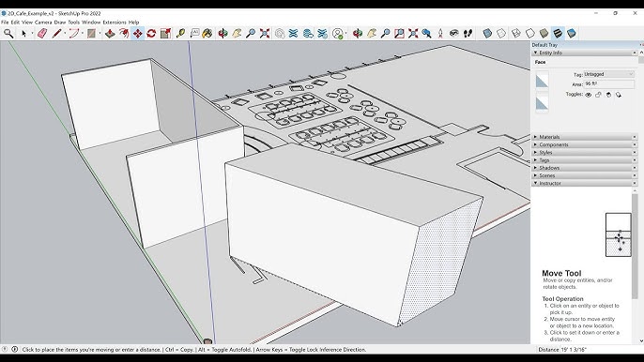Open Extension Warehouse icon
644x362 pixels.
pos(322,33)
